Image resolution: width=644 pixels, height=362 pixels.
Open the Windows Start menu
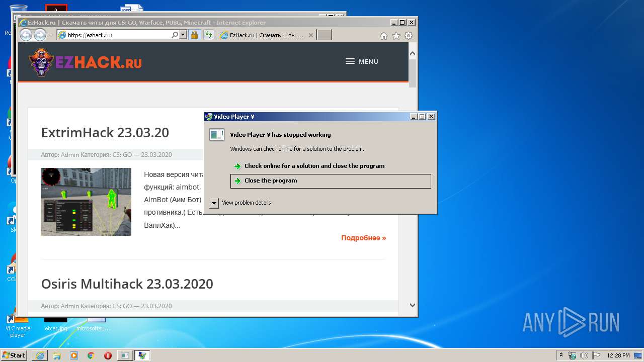coord(14,355)
